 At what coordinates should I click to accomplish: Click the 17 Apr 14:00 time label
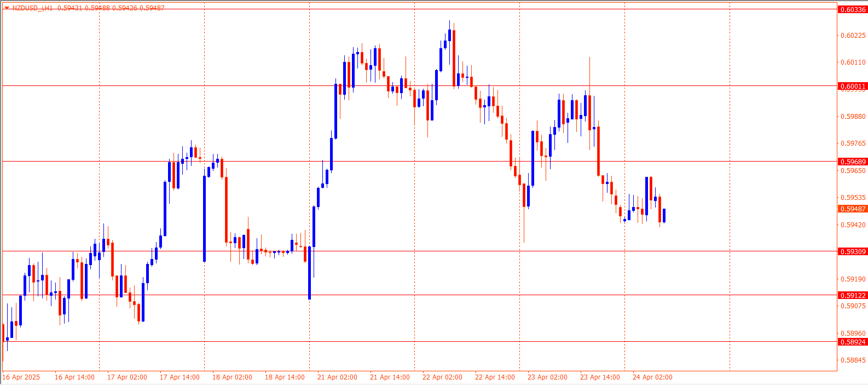tap(180, 377)
